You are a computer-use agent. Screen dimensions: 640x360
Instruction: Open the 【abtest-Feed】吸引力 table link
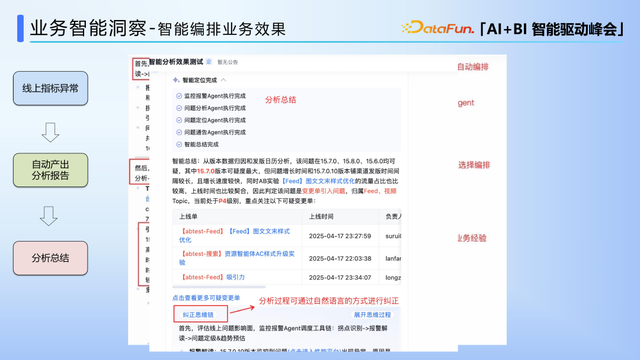tap(212, 277)
